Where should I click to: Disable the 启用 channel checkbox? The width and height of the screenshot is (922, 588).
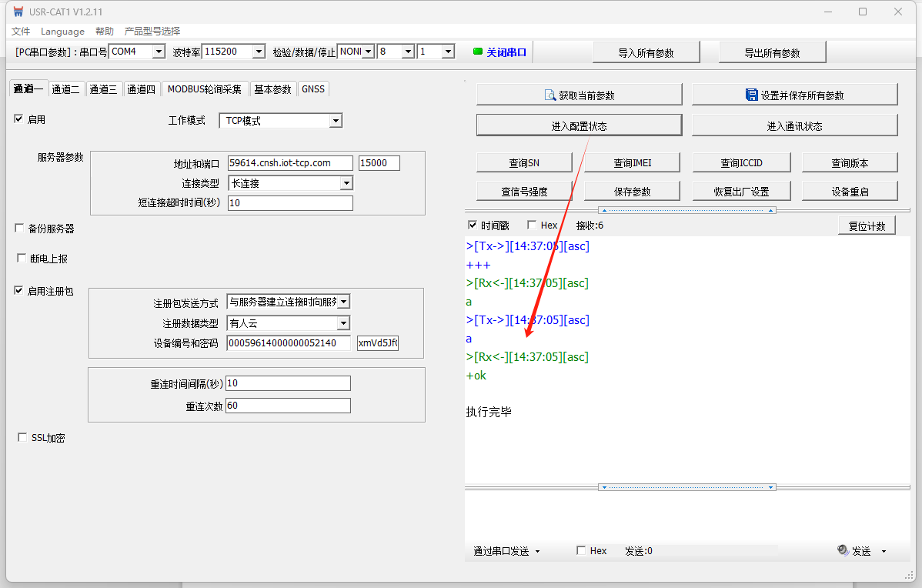click(19, 119)
